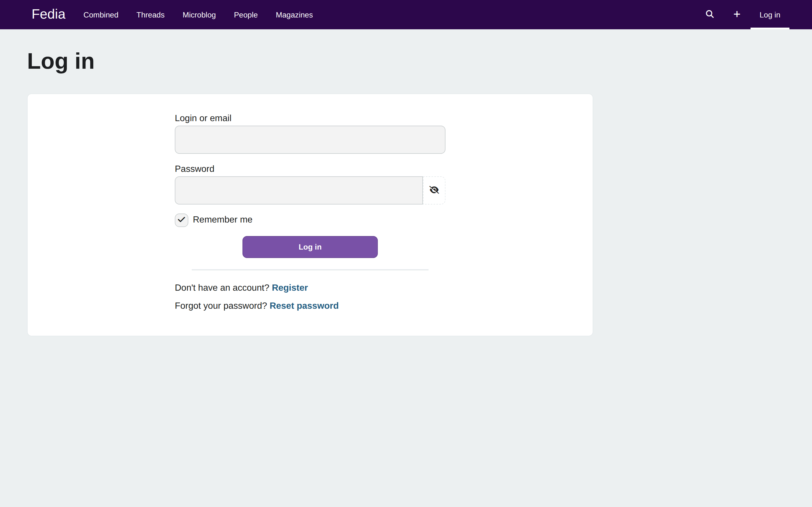Open the Threads section

click(150, 15)
